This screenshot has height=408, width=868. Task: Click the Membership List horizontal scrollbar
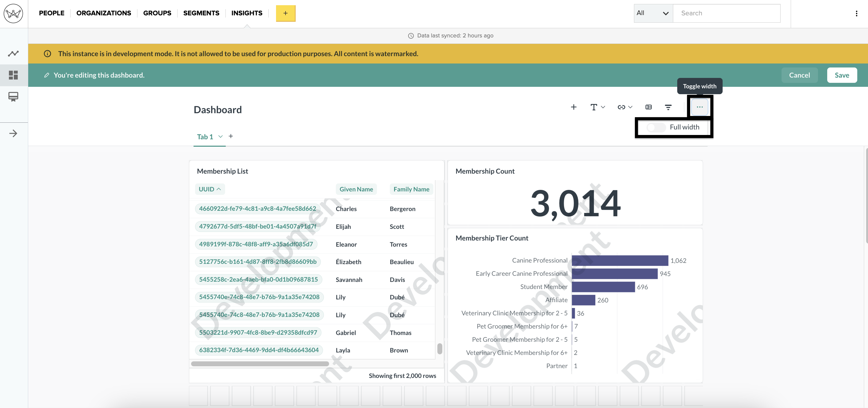point(260,364)
